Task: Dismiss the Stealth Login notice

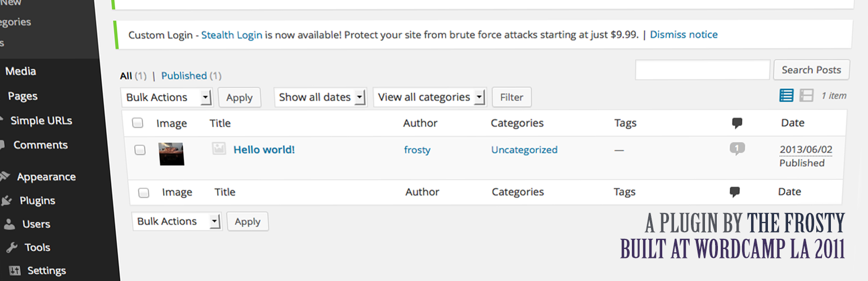Action: (684, 34)
